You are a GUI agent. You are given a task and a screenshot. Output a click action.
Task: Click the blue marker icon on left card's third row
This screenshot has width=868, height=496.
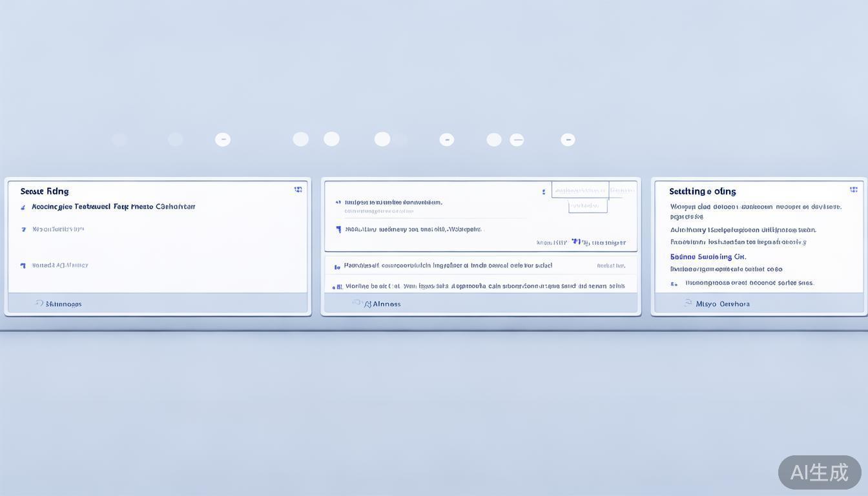(23, 265)
